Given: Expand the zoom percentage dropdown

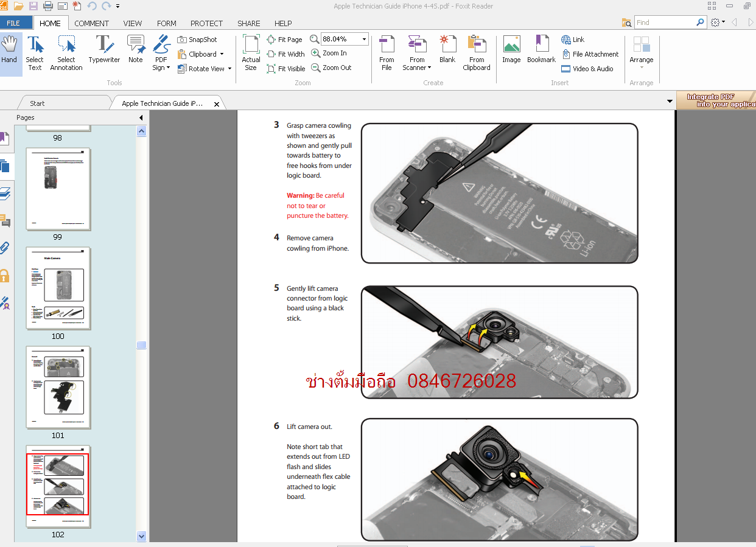Looking at the screenshot, I should 364,40.
